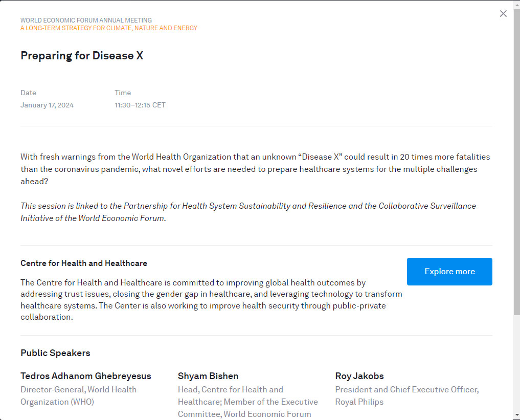This screenshot has width=520, height=420.
Task: Click the date January 17, 2024
Action: tap(47, 105)
